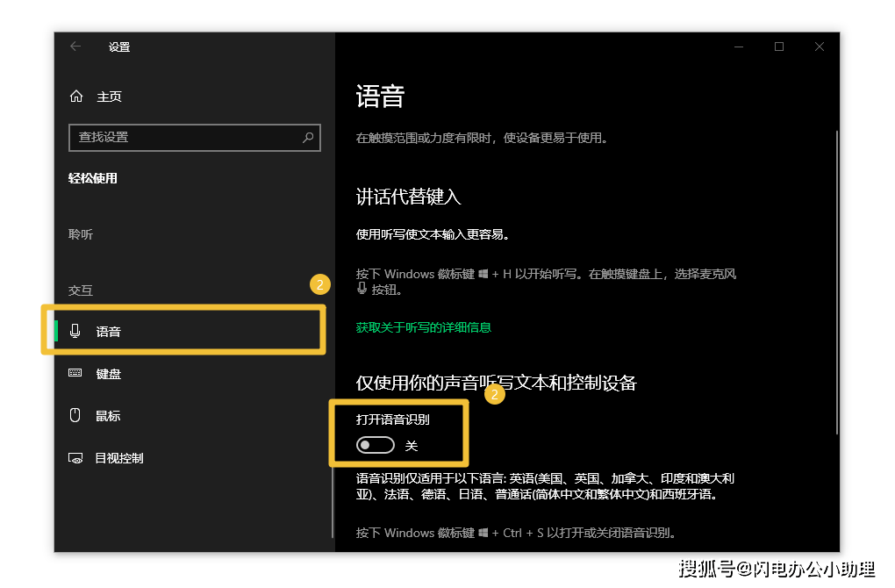Minimize the Settings window
This screenshot has width=895, height=588.
(739, 47)
